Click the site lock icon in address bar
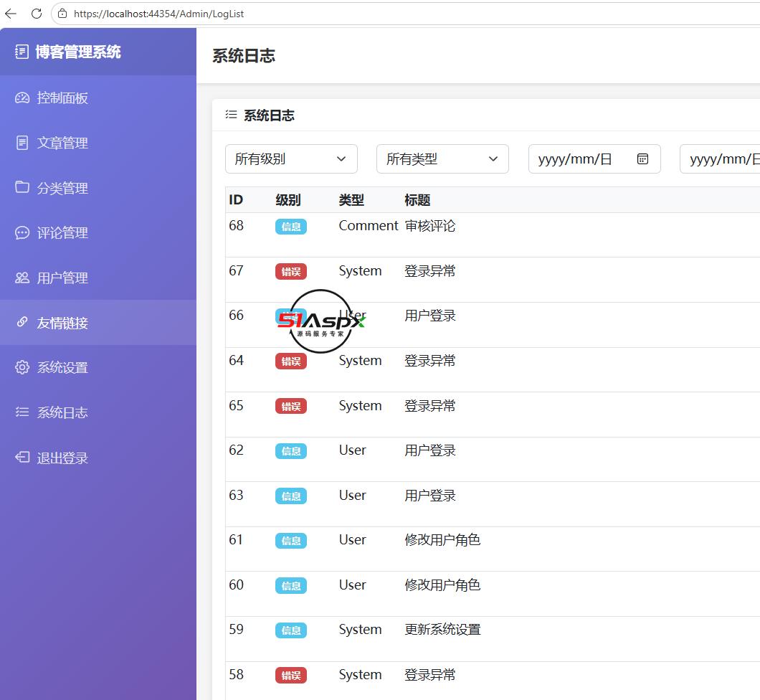760x700 pixels. tap(62, 14)
